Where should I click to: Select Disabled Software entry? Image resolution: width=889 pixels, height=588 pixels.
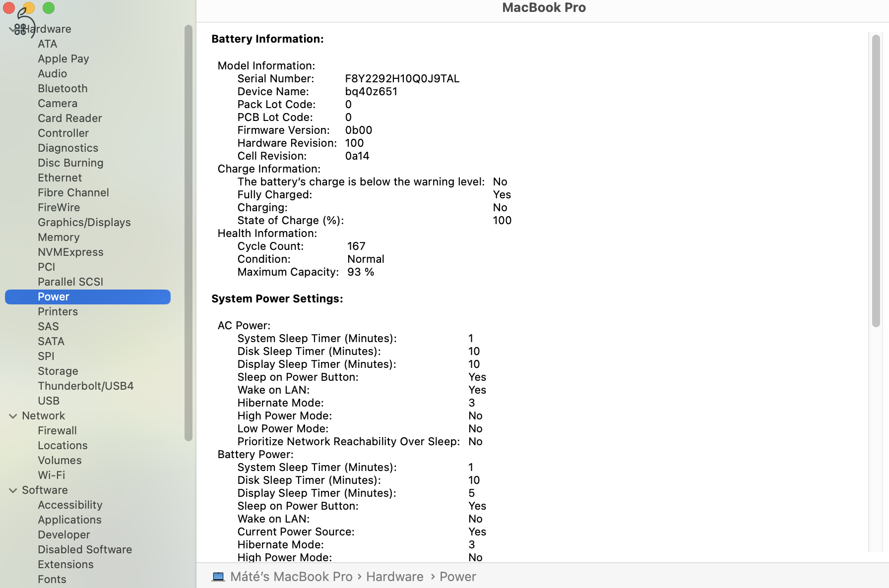[x=85, y=550]
